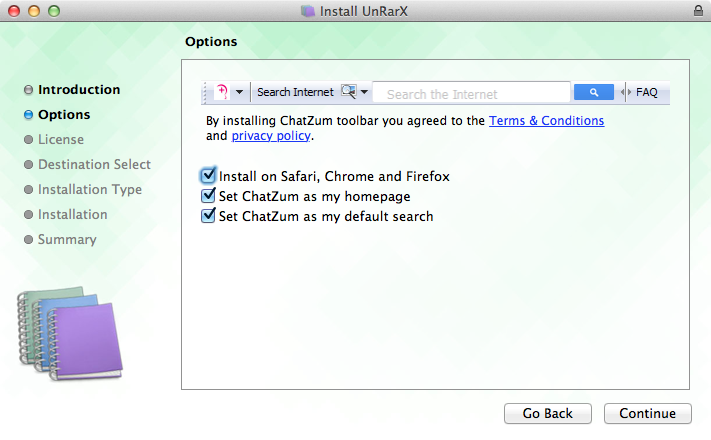The width and height of the screenshot is (711, 440).
Task: Click the ChatZum logo icon in toolbar
Action: click(x=222, y=92)
